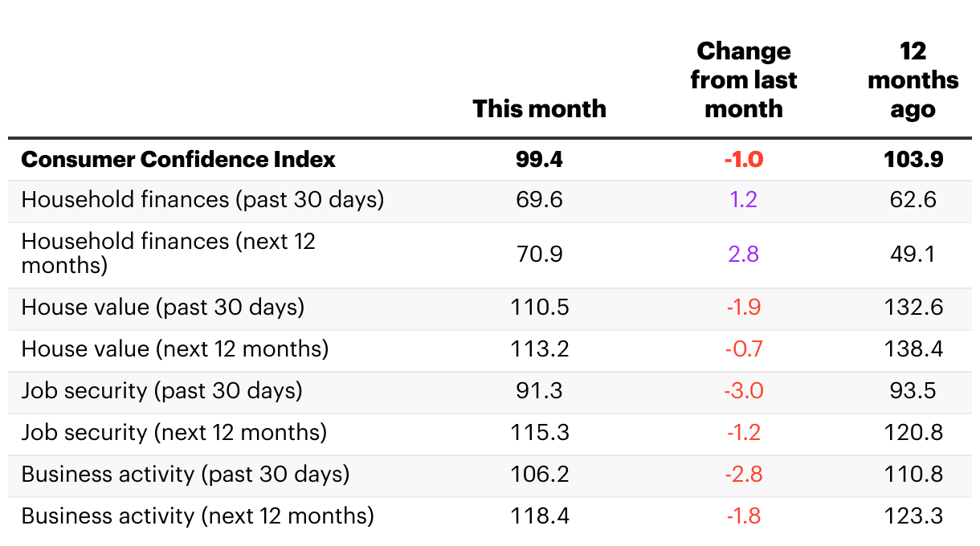The height and width of the screenshot is (546, 980).
Task: Click the purple 2.8 change value
Action: pos(743,255)
